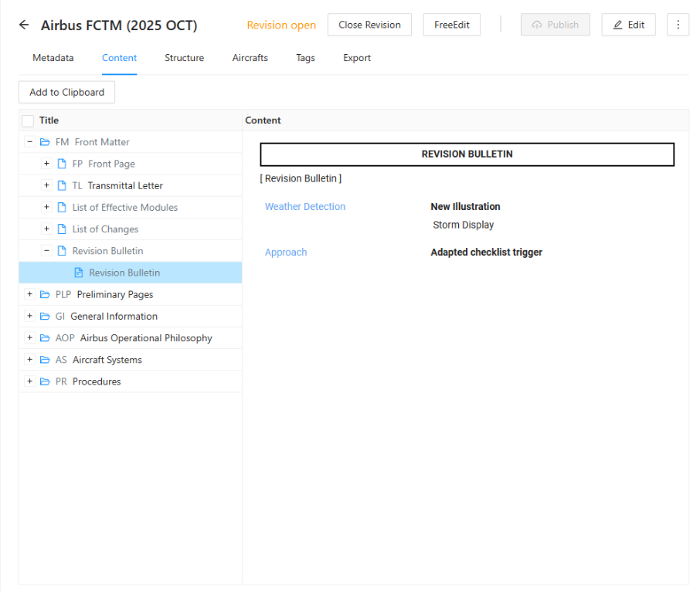This screenshot has height=593, width=700.
Task: Expand the TL Transmittal Letter node
Action: pos(46,185)
